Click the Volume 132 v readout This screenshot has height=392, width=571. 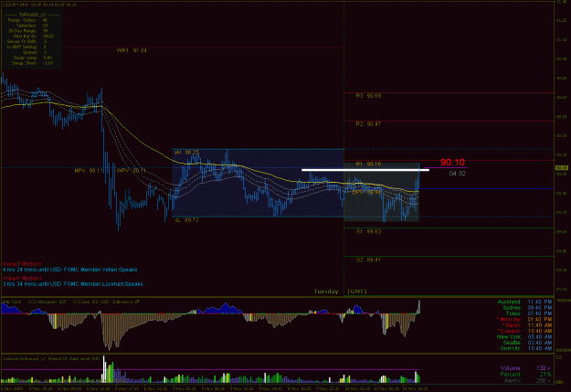526,368
